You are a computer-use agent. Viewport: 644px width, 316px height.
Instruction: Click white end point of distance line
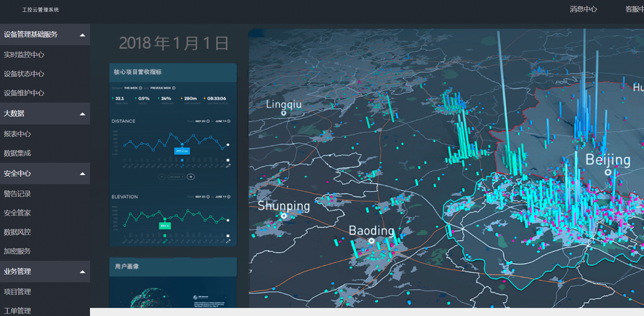[228, 145]
